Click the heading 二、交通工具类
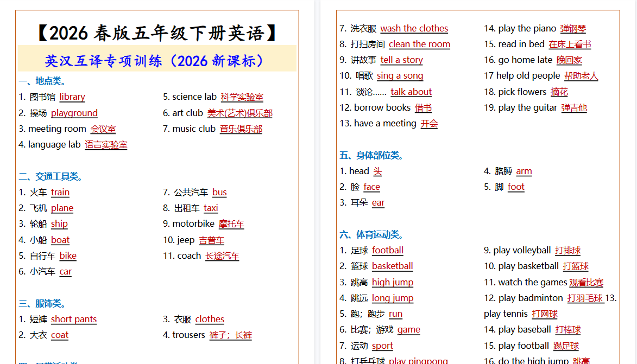Screen dimensions: 637x364 tap(49, 176)
